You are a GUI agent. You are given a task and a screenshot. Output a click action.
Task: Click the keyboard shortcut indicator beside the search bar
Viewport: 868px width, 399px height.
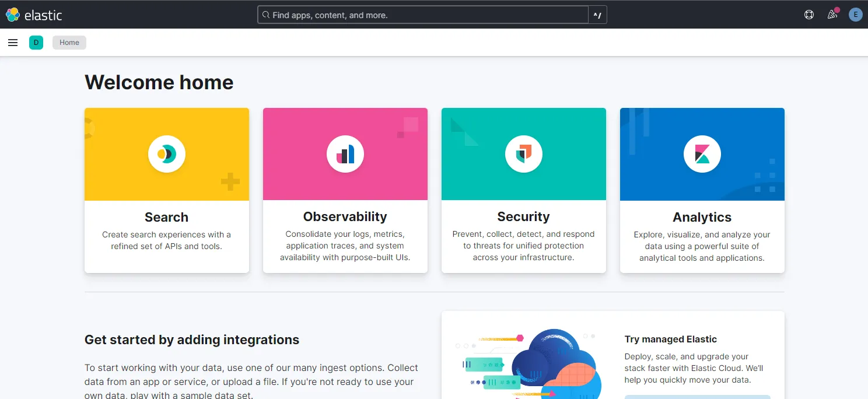597,15
